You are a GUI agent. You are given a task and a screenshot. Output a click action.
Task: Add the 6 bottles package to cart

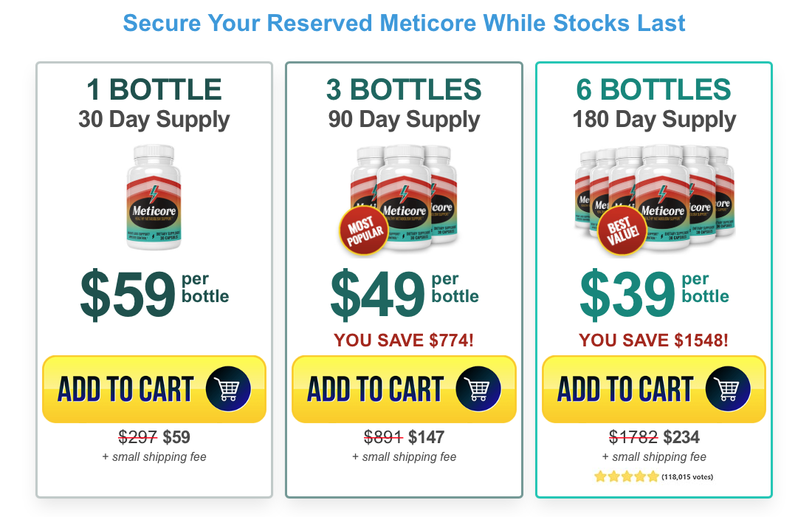pos(625,389)
